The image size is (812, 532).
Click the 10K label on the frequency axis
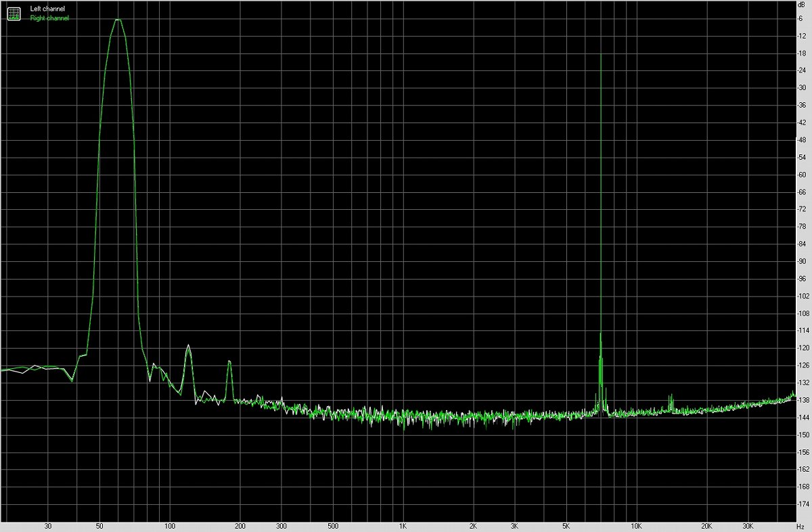pos(636,526)
